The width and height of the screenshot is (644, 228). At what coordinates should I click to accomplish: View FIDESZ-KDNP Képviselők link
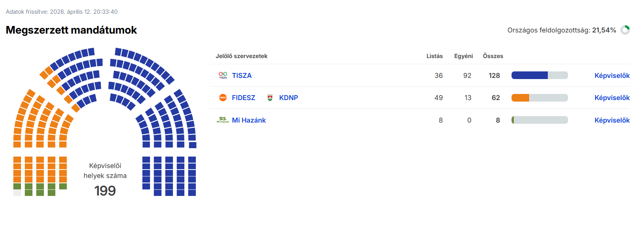click(x=612, y=98)
